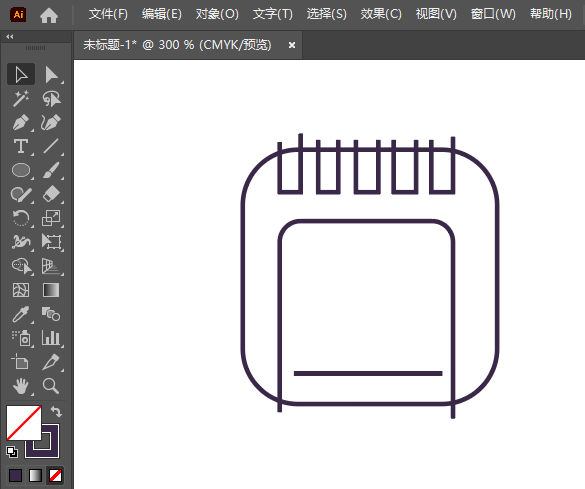Pick the Eraser tool
585x489 pixels.
tap(51, 194)
